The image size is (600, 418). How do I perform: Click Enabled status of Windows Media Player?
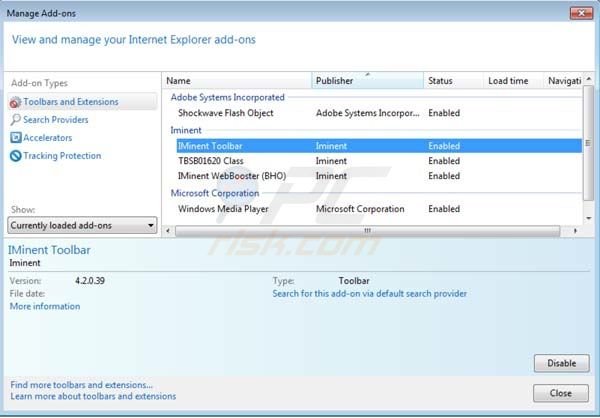(x=444, y=209)
